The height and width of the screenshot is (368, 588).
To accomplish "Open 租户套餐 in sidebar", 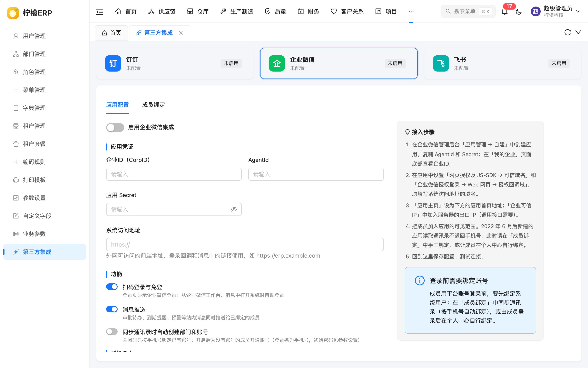I will pyautogui.click(x=45, y=144).
